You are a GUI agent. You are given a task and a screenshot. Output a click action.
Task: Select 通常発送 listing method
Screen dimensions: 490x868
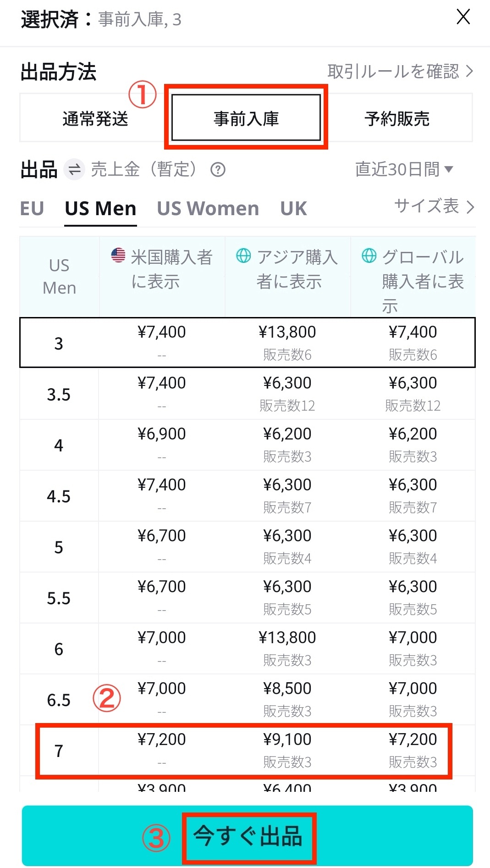coord(95,119)
